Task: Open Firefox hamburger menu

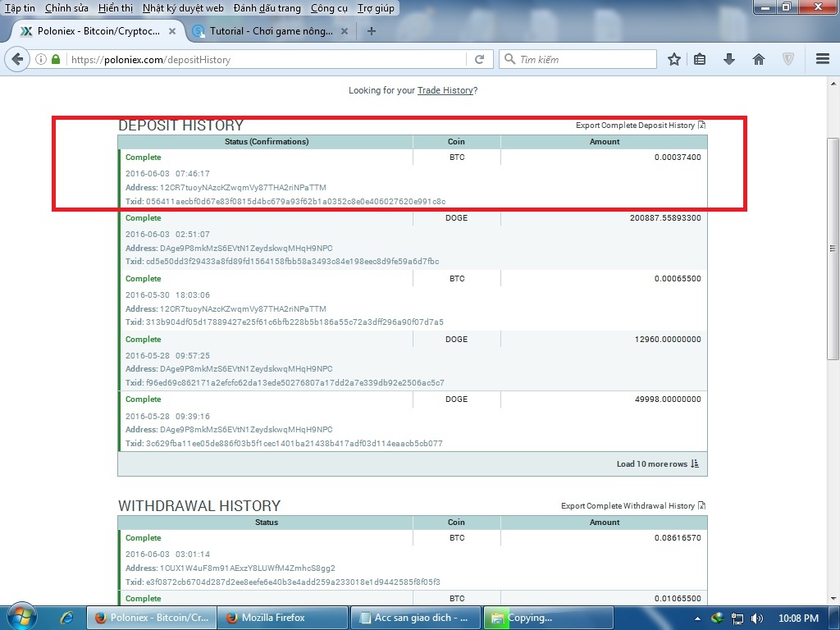Action: [x=823, y=59]
